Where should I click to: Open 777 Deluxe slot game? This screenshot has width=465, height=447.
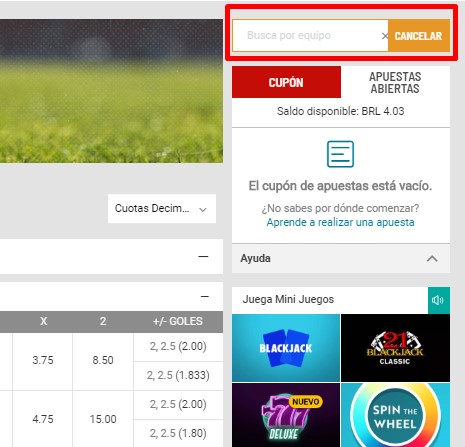click(286, 415)
